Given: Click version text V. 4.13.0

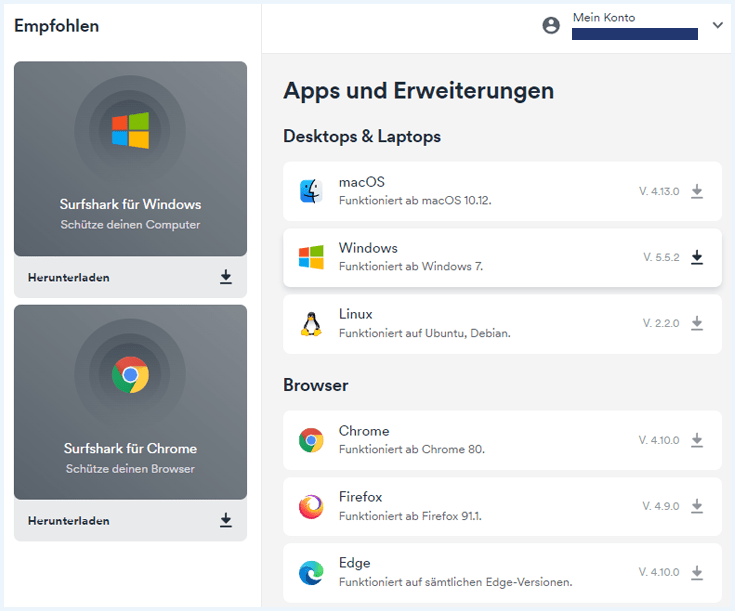Looking at the screenshot, I should coord(659,191).
